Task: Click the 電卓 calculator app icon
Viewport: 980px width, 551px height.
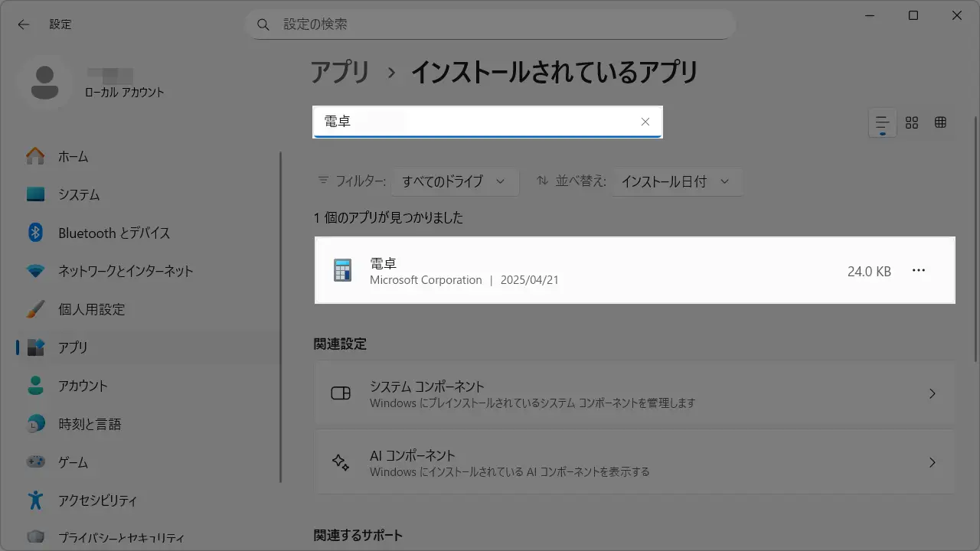Action: point(342,270)
